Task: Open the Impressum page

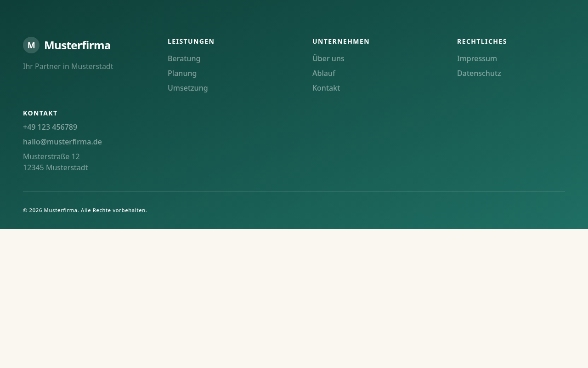Action: click(477, 58)
